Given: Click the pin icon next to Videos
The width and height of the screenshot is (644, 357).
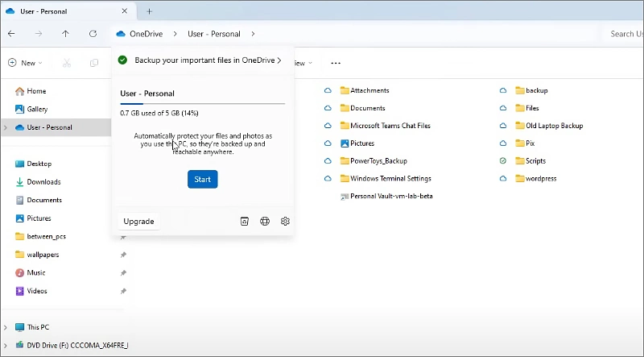Looking at the screenshot, I should point(123,291).
